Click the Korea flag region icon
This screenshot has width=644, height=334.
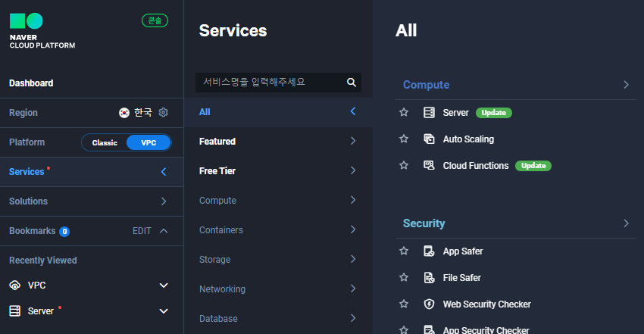pyautogui.click(x=124, y=112)
